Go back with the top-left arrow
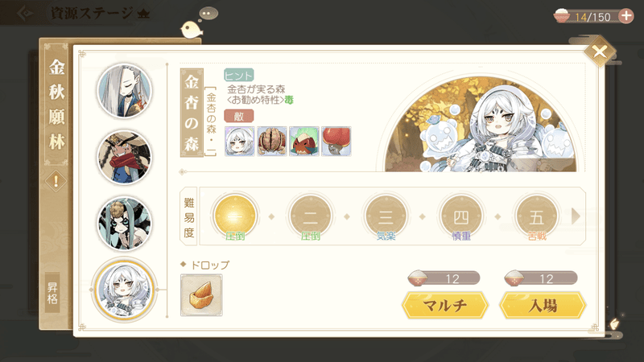This screenshot has height=362, width=644. [26, 13]
